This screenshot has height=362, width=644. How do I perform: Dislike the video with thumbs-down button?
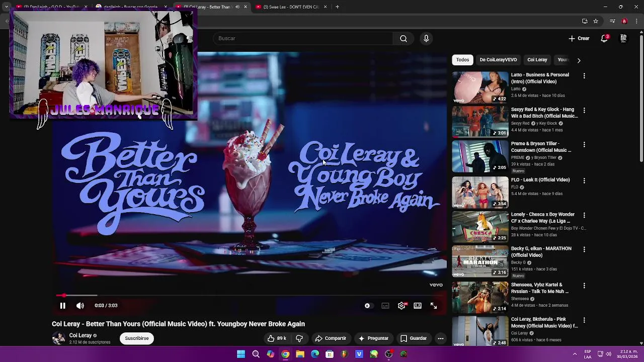[x=299, y=338]
